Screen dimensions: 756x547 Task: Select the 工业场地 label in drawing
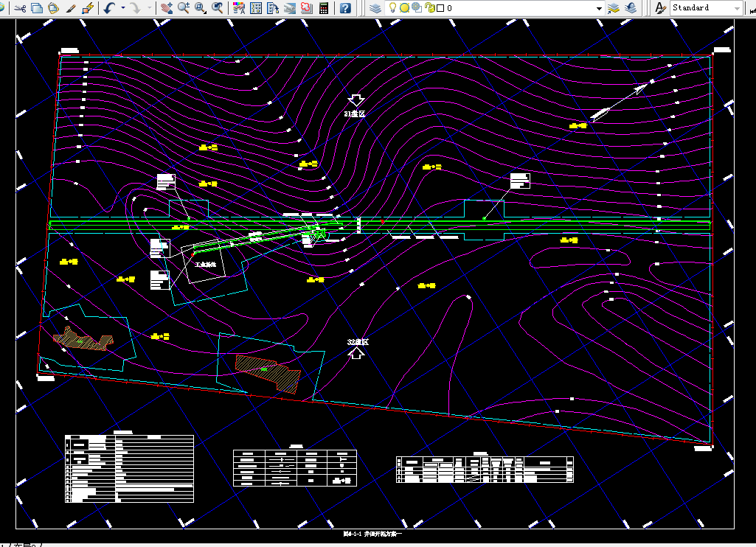tap(205, 264)
